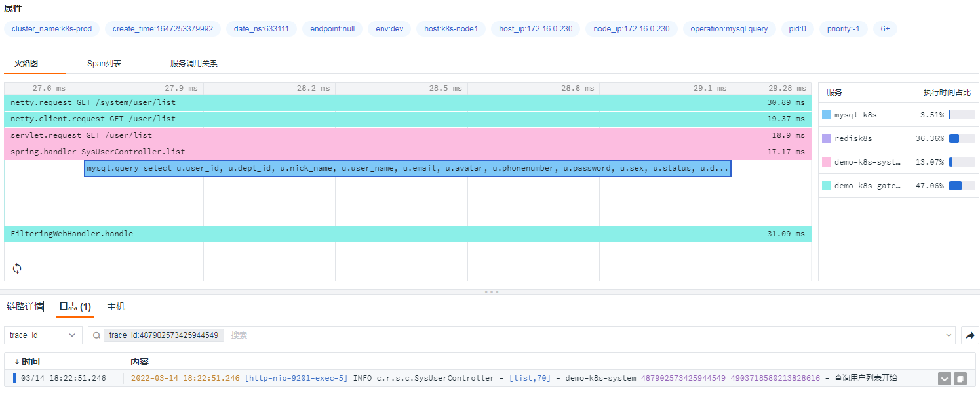Click the demo-k8s-gate color square in the legend
This screenshot has height=395, width=980.
click(x=827, y=185)
